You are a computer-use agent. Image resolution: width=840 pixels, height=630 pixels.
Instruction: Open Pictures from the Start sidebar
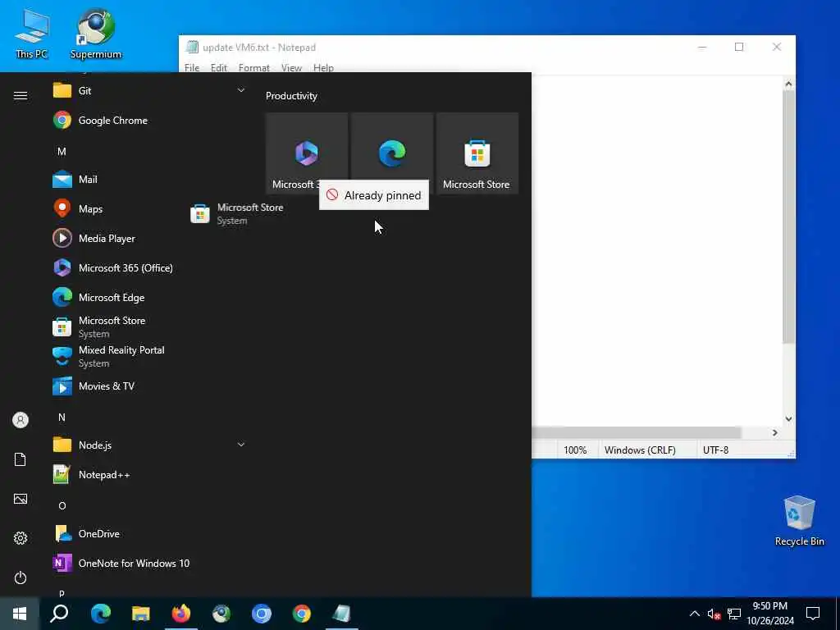pyautogui.click(x=21, y=499)
